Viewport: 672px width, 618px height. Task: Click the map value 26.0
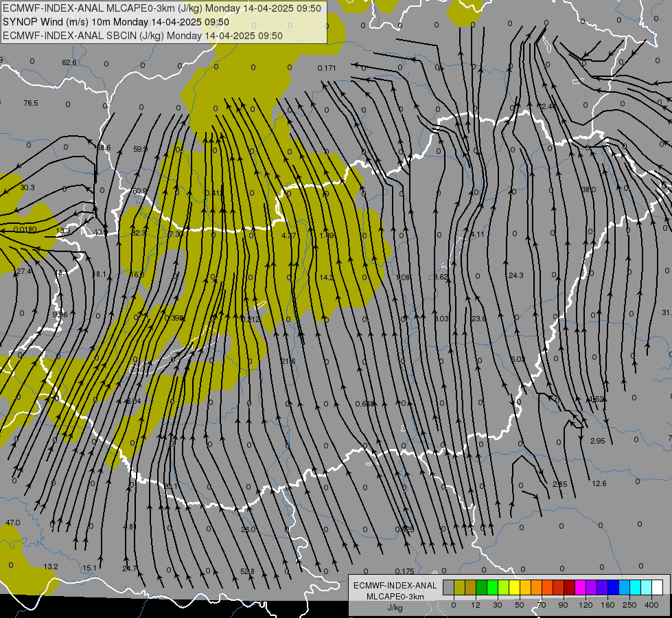(248, 529)
